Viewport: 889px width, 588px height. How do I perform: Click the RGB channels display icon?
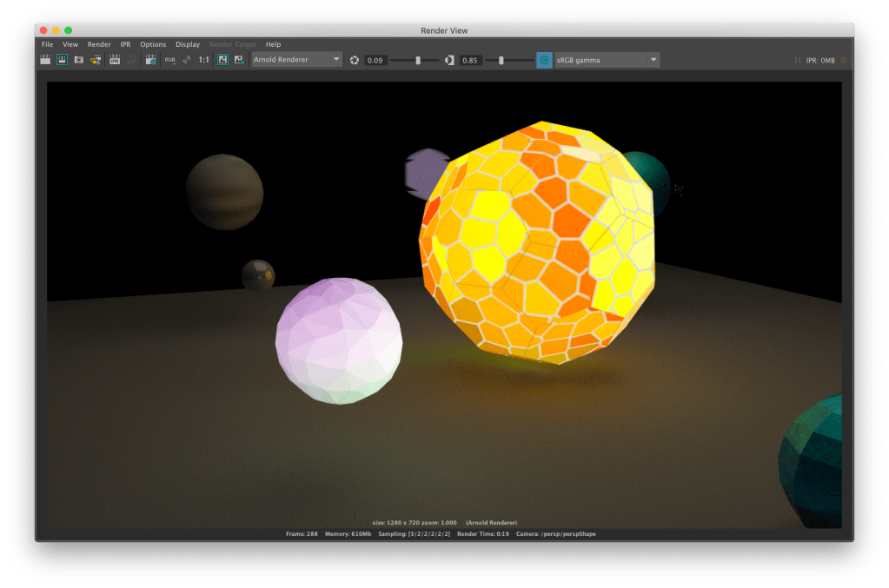coord(169,60)
